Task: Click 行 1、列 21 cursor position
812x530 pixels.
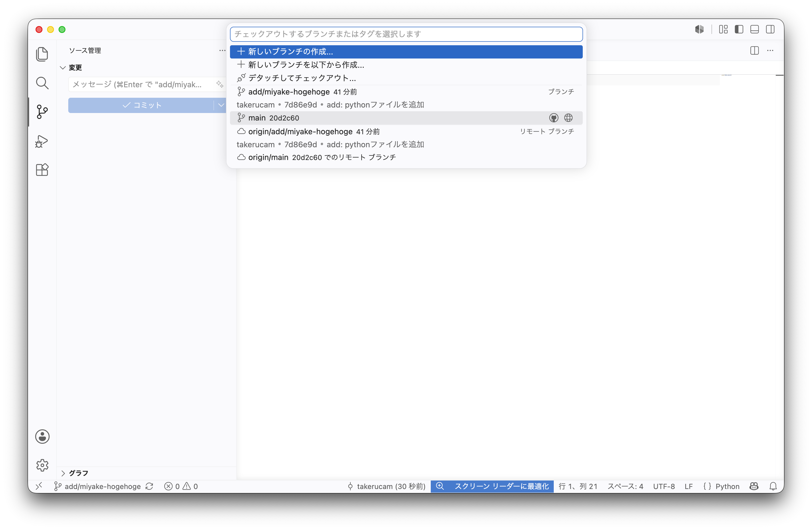Action: pos(578,486)
